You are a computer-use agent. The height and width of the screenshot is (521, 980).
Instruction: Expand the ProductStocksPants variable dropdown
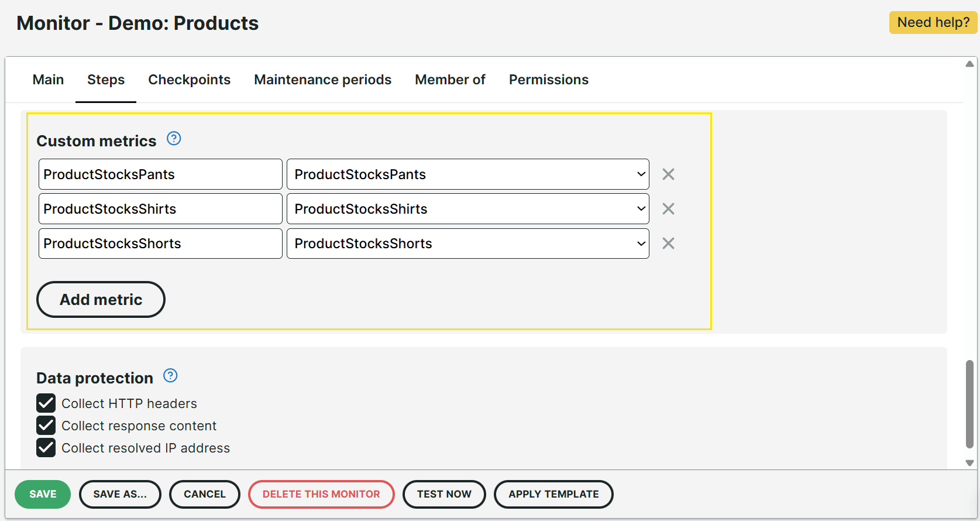[x=467, y=174]
